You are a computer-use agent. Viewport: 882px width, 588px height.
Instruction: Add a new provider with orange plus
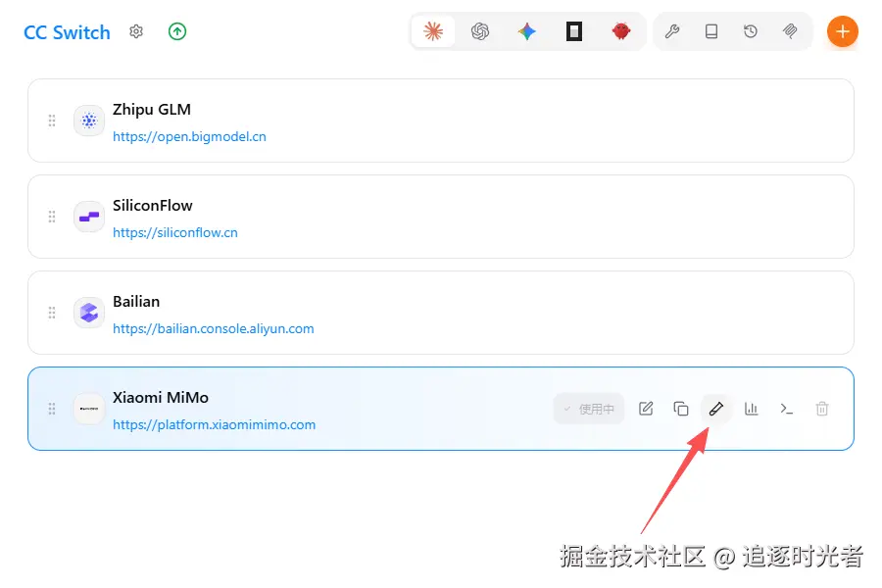(842, 31)
